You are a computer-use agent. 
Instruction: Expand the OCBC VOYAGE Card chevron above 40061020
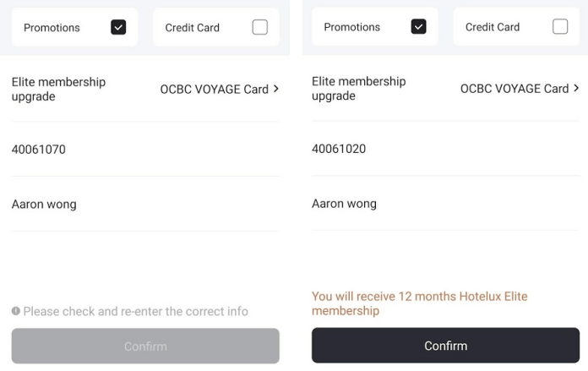pyautogui.click(x=576, y=88)
